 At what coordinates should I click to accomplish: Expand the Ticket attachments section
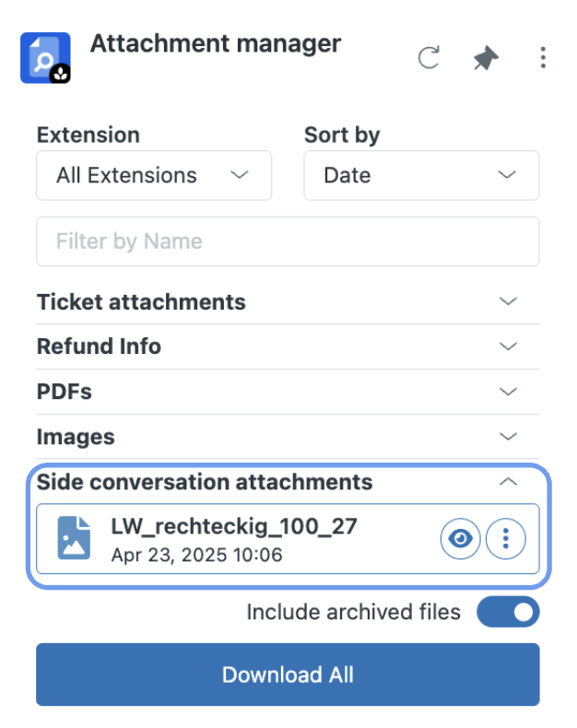coord(288,301)
